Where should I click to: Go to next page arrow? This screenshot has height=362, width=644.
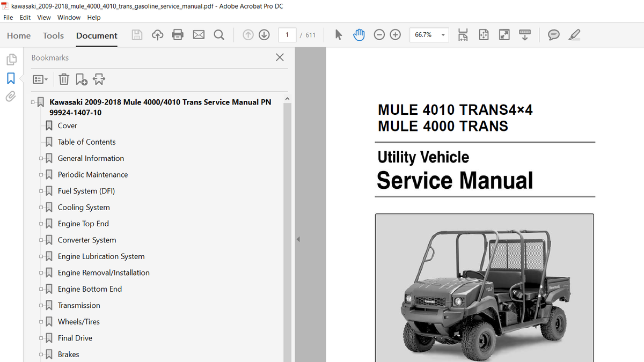264,35
